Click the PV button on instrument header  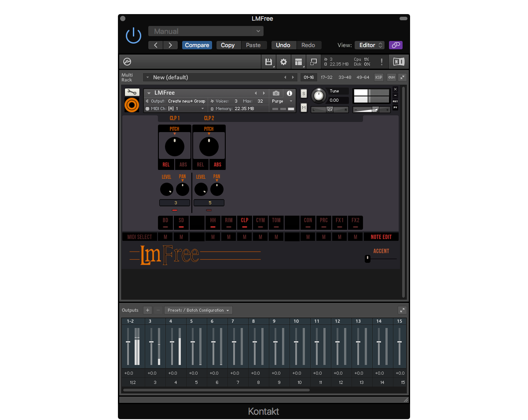point(395,107)
